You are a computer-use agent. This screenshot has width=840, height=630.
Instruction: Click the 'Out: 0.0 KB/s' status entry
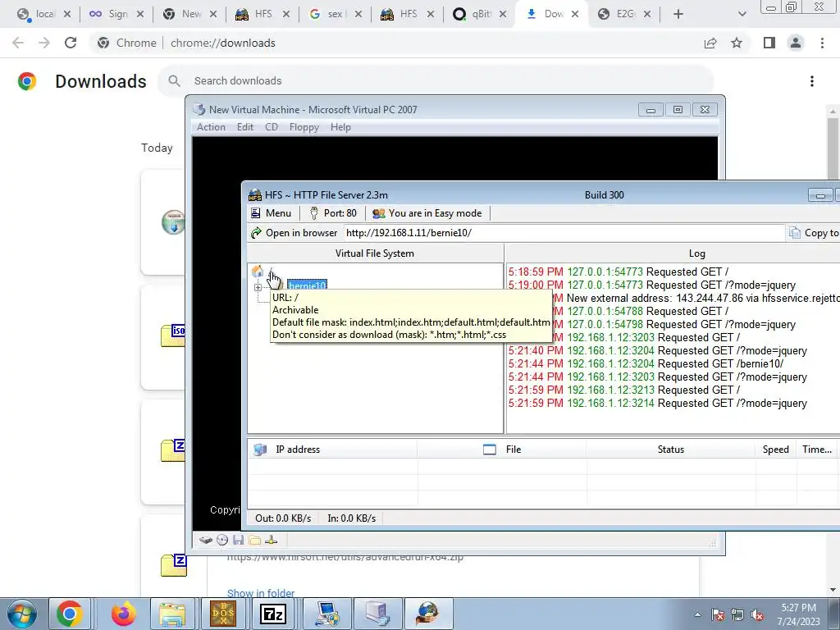(283, 518)
